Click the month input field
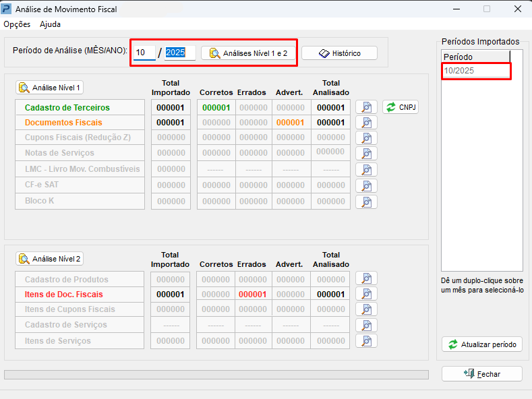 144,53
